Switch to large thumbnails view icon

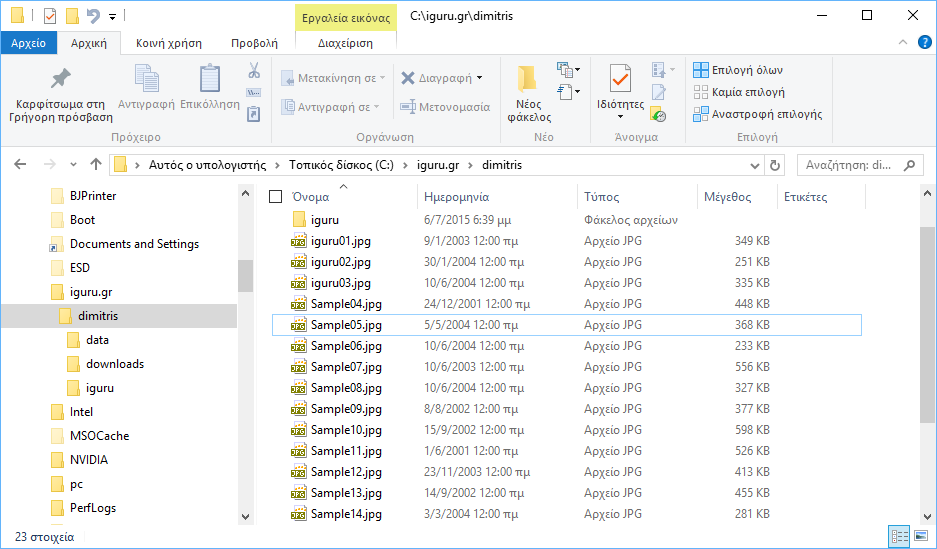pyautogui.click(x=920, y=537)
